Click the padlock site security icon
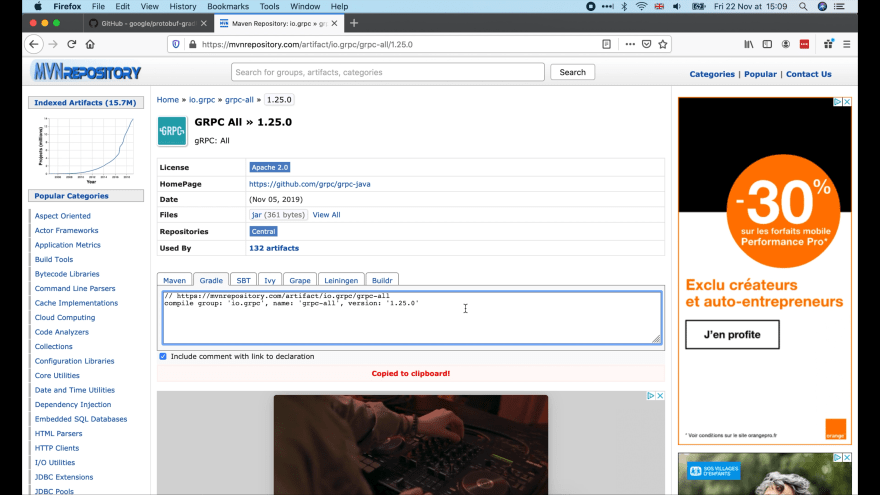 192,44
